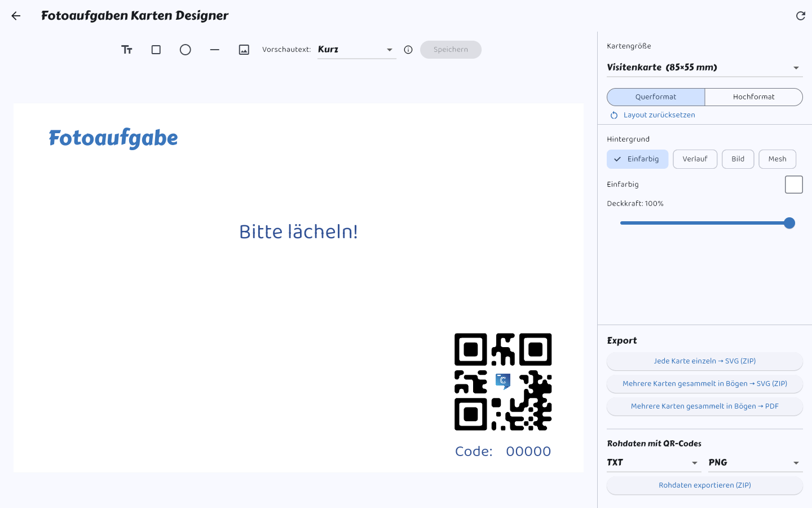Choose Einfarbig background chip
This screenshot has height=508, width=812.
click(637, 159)
